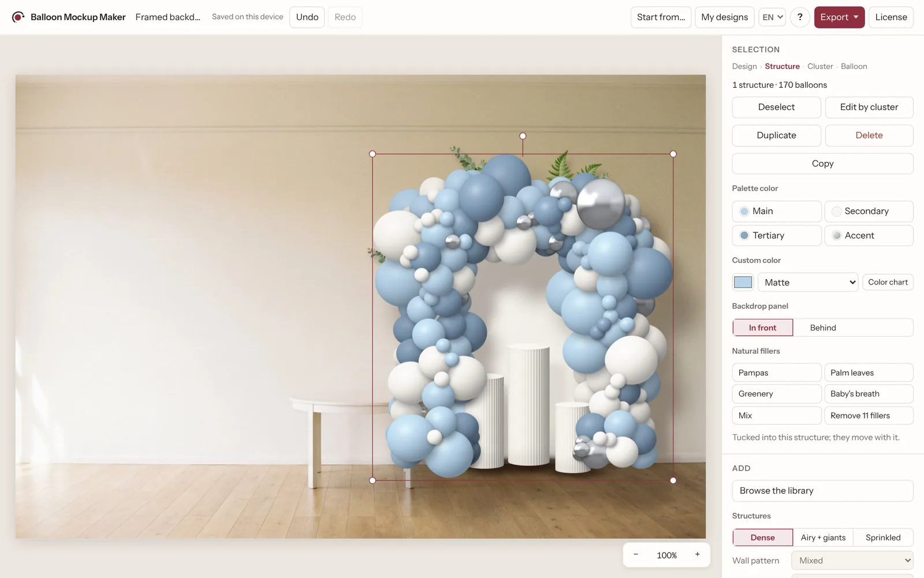
Task: Click the Undo button
Action: coord(307,17)
